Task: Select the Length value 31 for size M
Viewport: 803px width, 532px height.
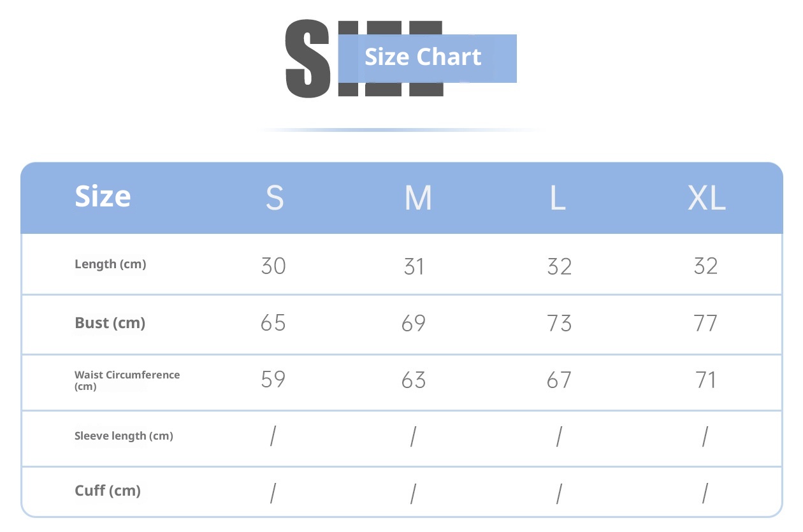Action: click(414, 266)
